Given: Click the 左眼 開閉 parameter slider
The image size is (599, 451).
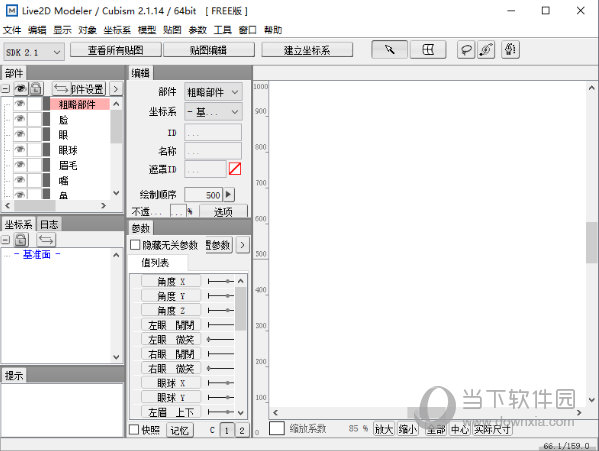Looking at the screenshot, I should click(x=220, y=325).
